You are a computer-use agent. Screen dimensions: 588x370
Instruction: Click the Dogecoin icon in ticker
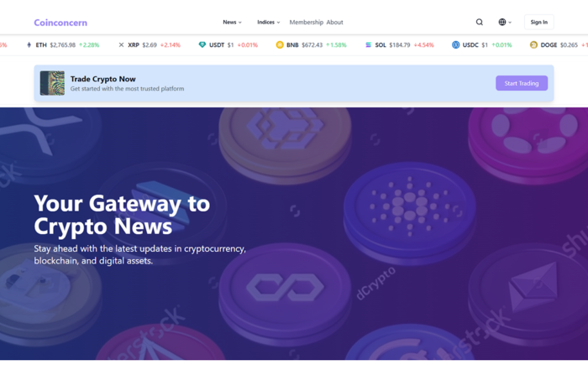click(x=533, y=44)
